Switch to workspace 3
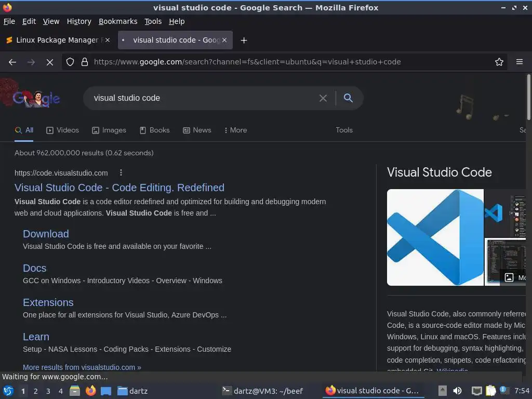The width and height of the screenshot is (532, 399). click(x=48, y=391)
